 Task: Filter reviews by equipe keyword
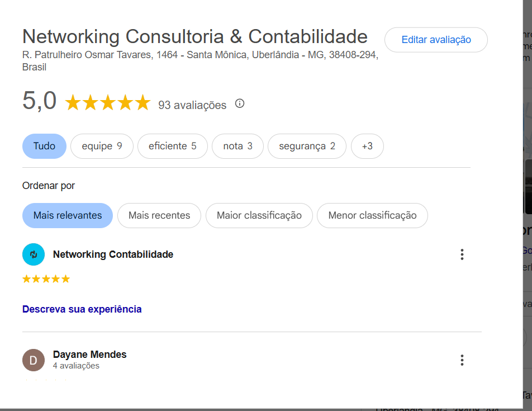point(102,147)
